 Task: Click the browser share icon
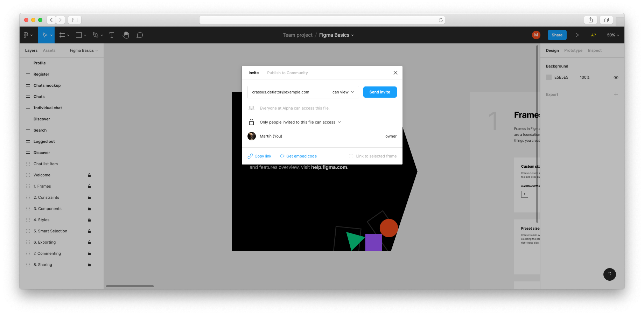point(590,20)
